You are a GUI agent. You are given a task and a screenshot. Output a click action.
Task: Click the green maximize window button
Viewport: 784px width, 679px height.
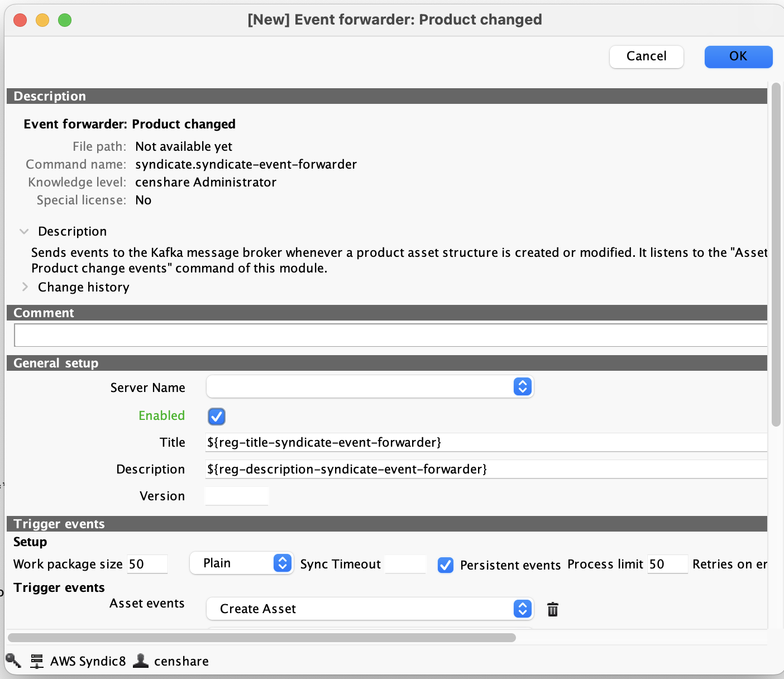[x=65, y=20]
